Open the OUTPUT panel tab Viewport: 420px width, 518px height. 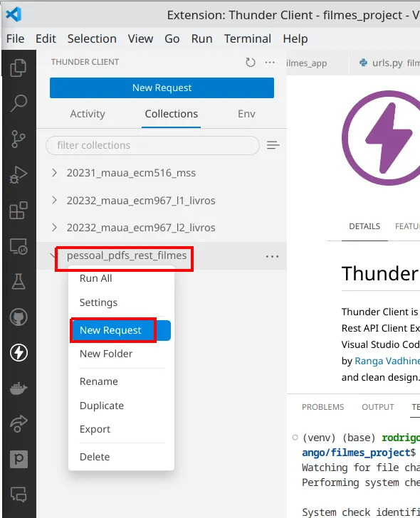coord(378,407)
